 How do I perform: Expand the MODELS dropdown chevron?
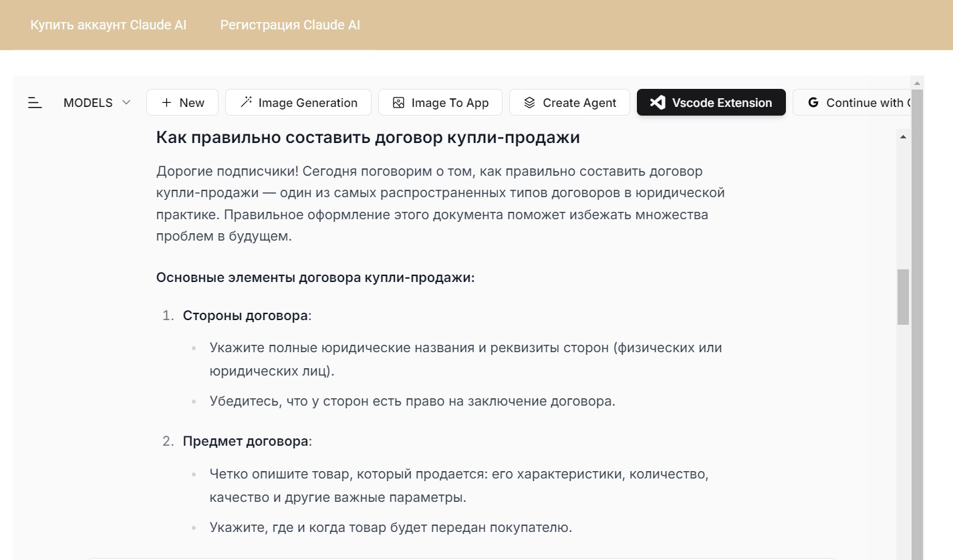[126, 103]
